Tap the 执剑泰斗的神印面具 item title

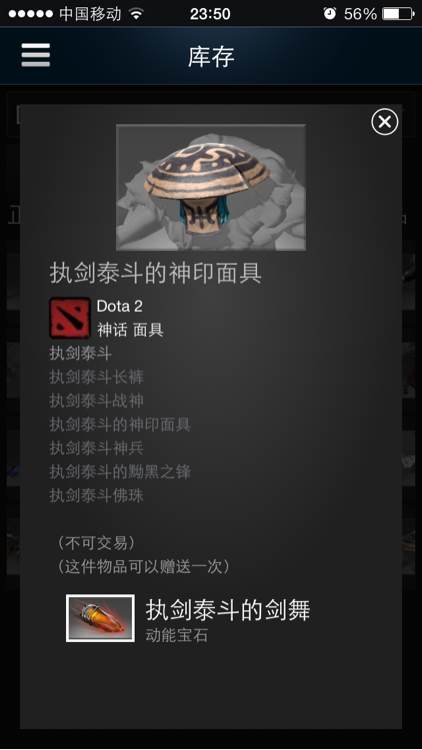click(155, 274)
